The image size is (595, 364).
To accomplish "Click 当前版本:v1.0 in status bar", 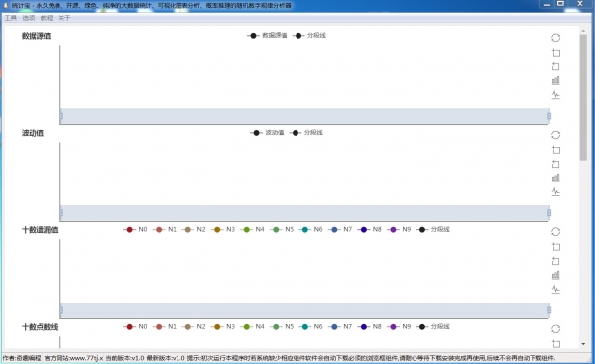I will click(125, 358).
